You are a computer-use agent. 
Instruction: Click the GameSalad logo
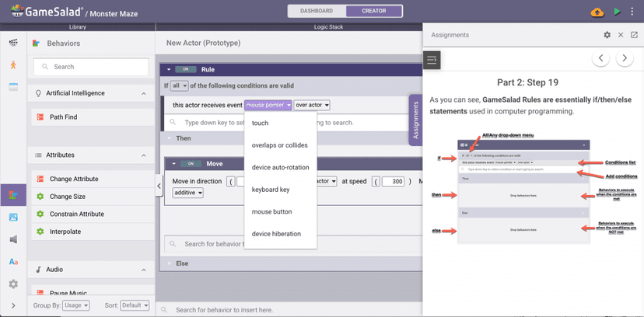(47, 12)
